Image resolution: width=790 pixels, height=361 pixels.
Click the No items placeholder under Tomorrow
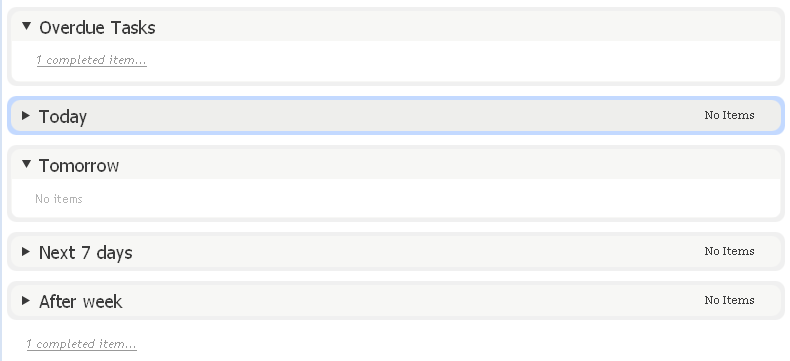(x=59, y=198)
